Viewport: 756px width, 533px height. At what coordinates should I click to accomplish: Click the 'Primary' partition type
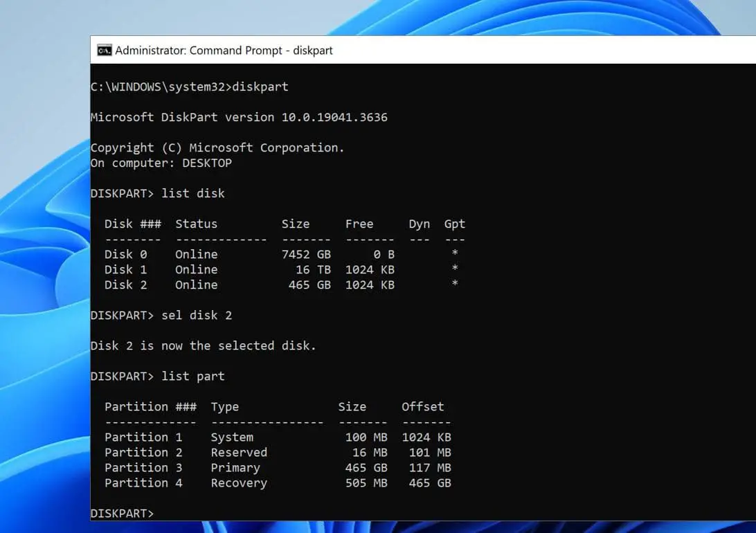point(235,468)
